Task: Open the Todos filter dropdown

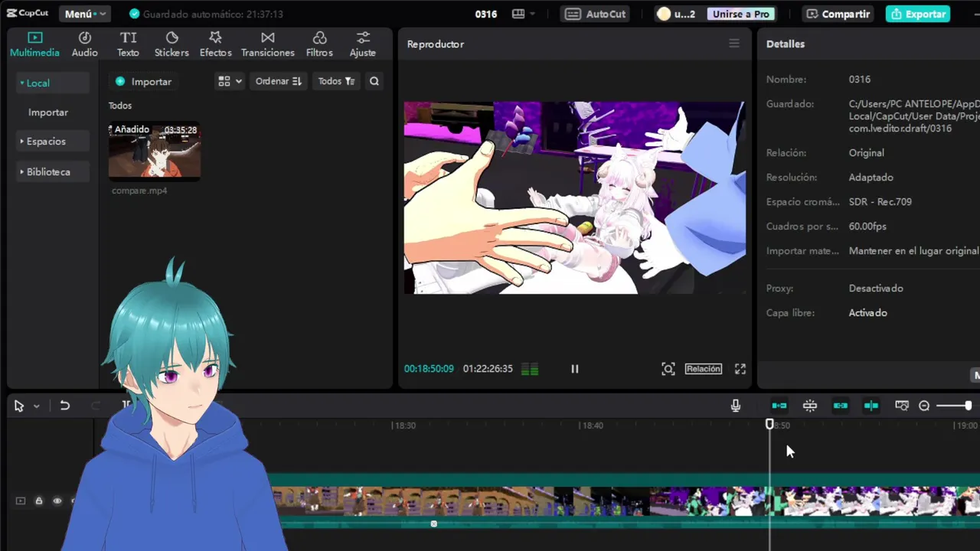Action: (x=336, y=81)
